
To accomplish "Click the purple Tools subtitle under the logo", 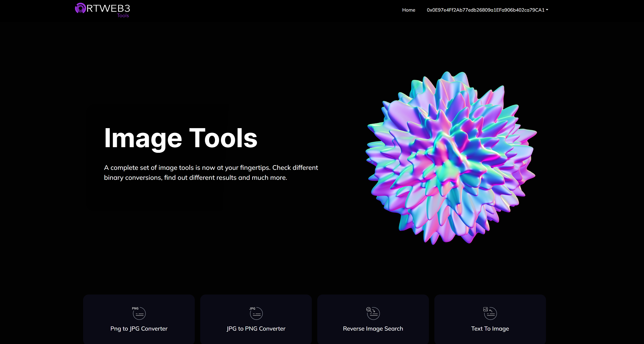I will click(x=123, y=15).
